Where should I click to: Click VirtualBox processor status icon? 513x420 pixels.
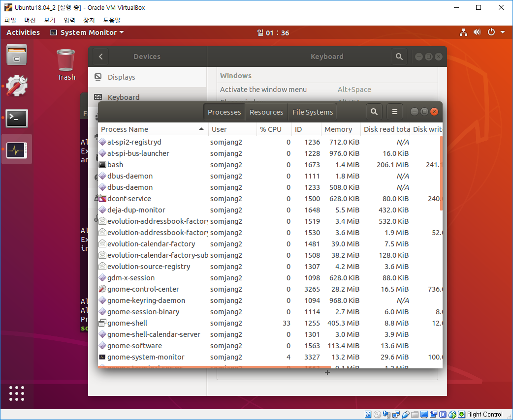443,415
